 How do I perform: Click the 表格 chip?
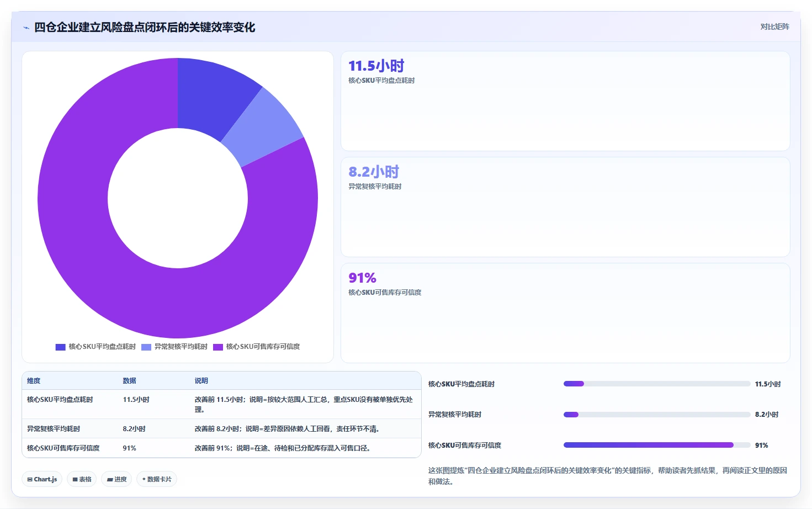click(x=82, y=479)
